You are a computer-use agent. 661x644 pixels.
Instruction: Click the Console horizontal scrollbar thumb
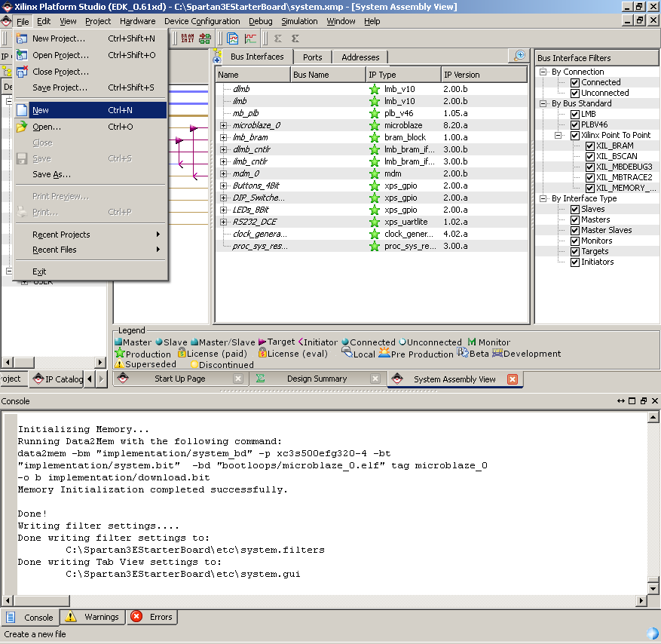click(x=41, y=600)
